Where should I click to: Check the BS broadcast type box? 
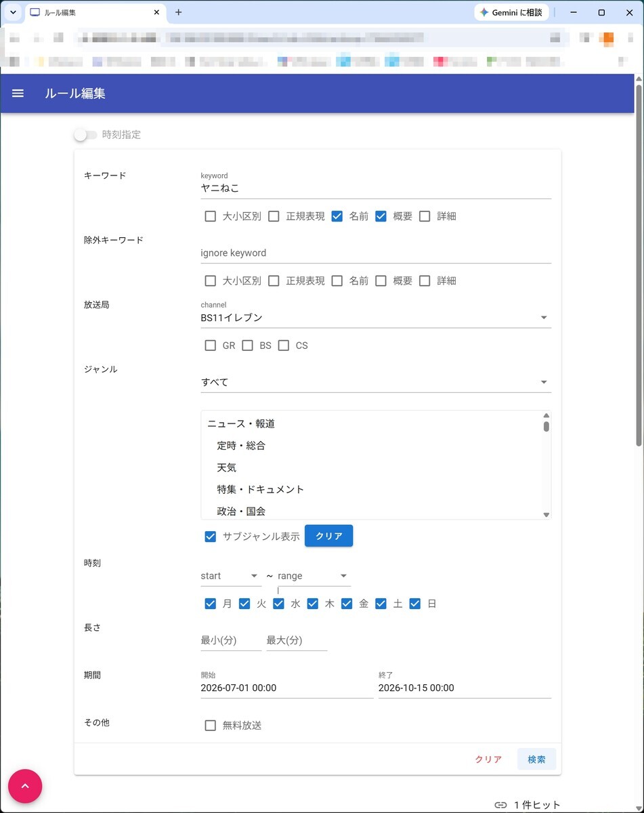tap(247, 346)
